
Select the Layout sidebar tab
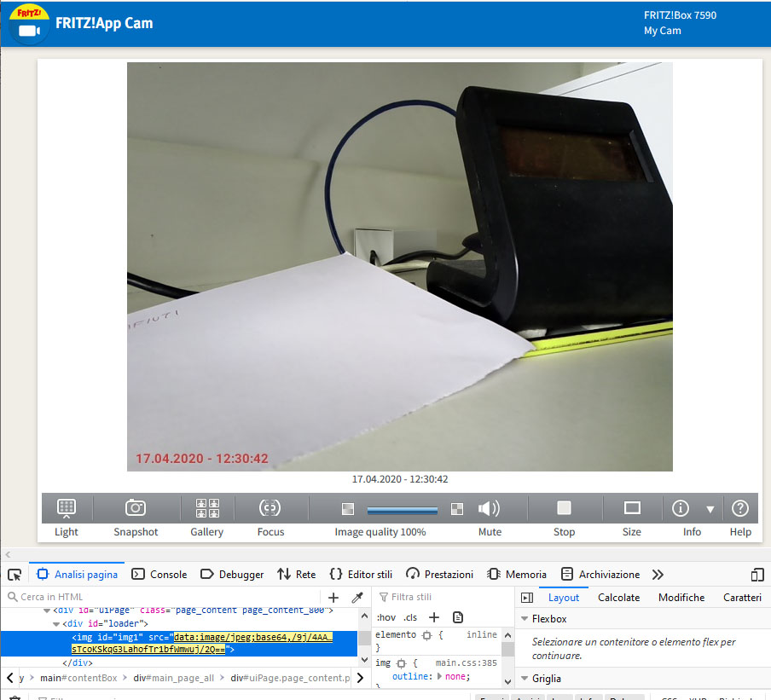[564, 598]
